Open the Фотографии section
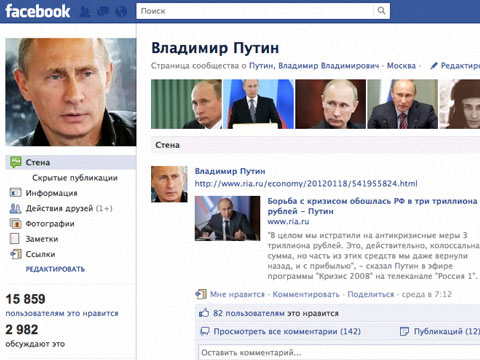Image resolution: width=480 pixels, height=360 pixels. 50,224
